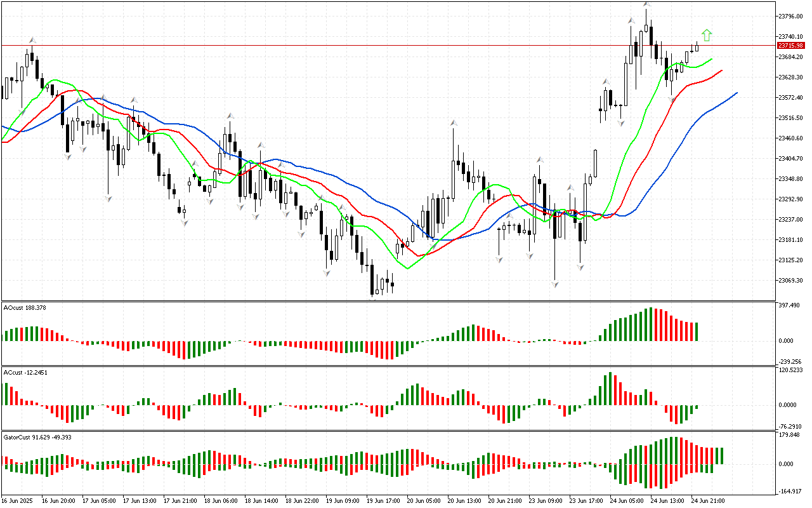Click the down fractal below the 23 Jun long wick

click(x=555, y=284)
